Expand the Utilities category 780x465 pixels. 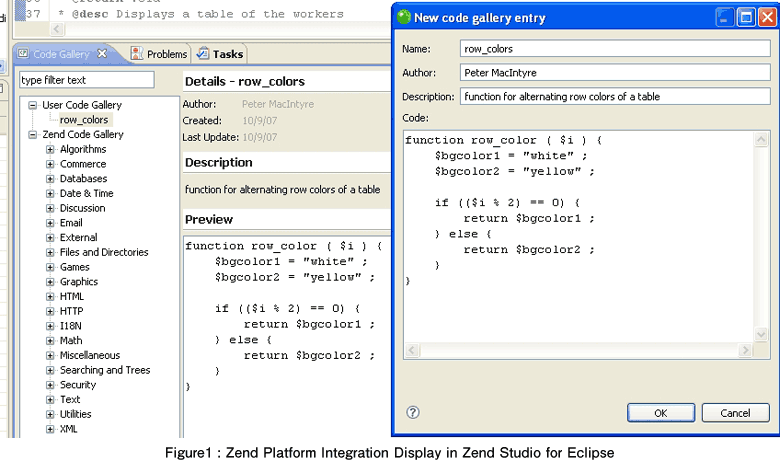click(50, 414)
